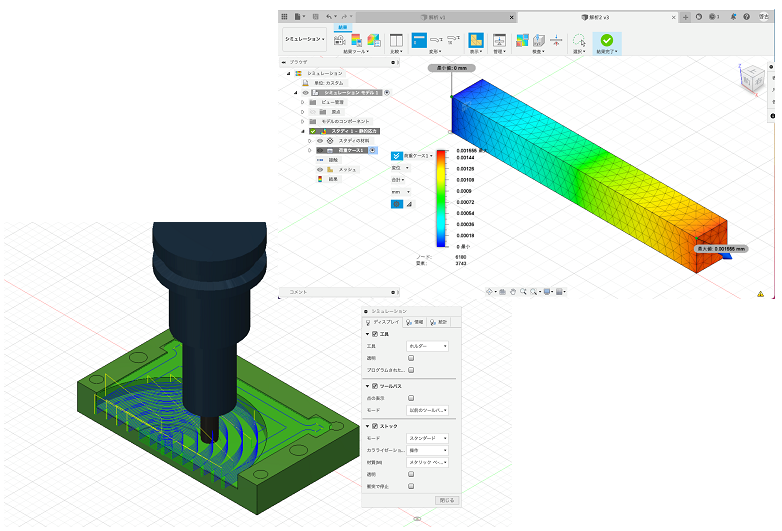Toggle visibility eye of スタディの材料

click(320, 141)
